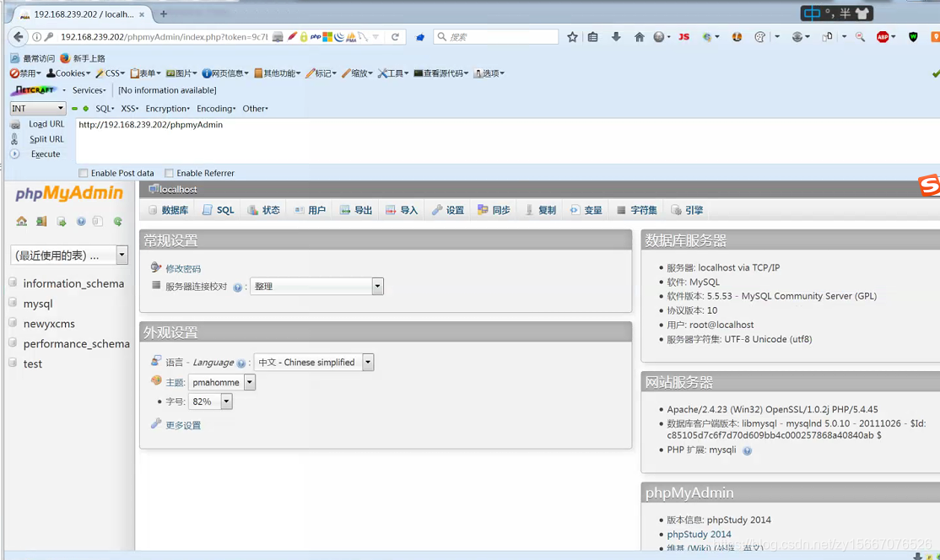The width and height of the screenshot is (940, 560).
Task: Open the 查看源代码 view source menu
Action: coord(441,73)
